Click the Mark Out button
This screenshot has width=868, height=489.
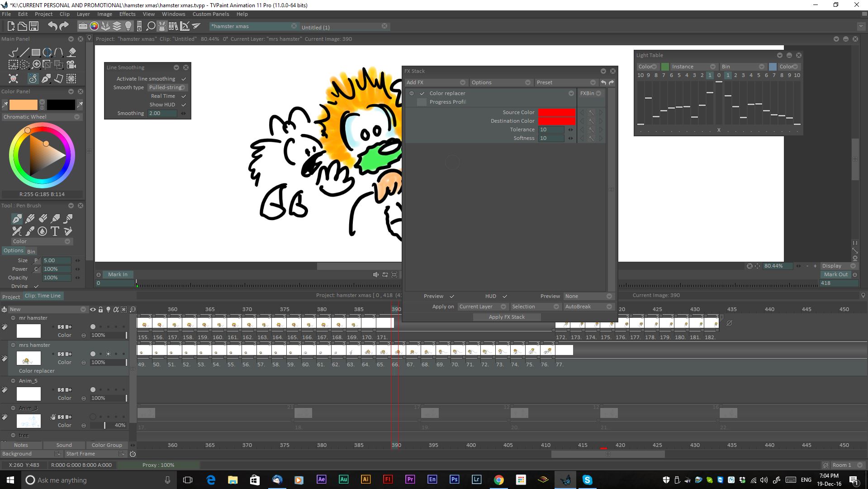coord(835,274)
